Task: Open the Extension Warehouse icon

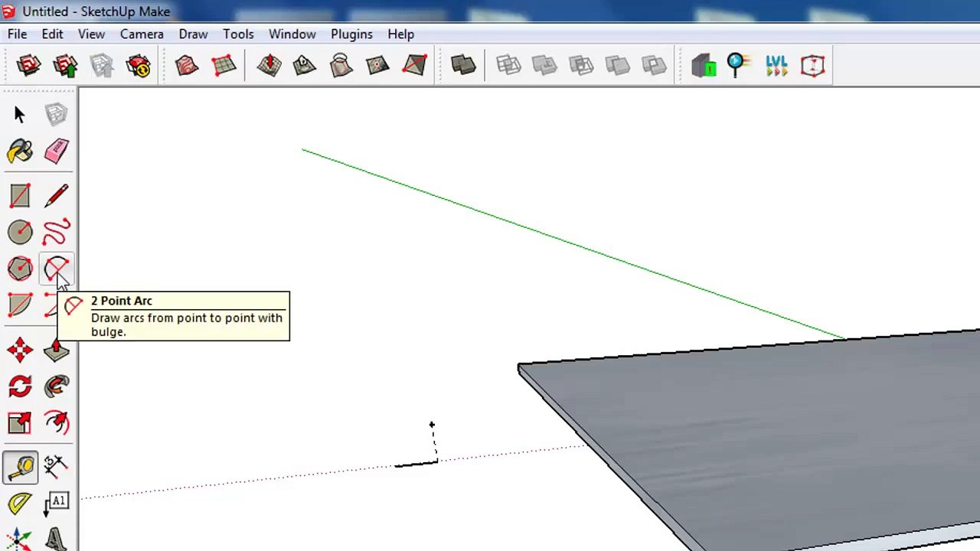Action: click(x=139, y=66)
